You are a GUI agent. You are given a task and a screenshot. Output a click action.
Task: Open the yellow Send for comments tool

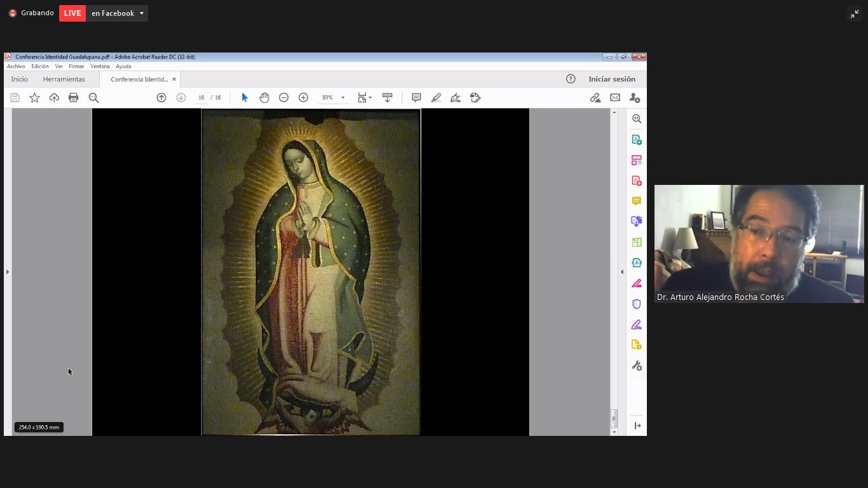coord(637,345)
